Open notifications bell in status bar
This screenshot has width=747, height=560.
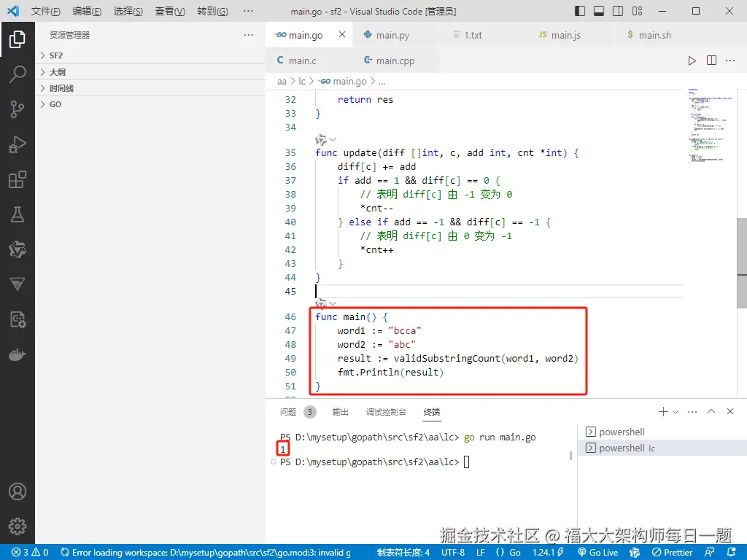(732, 553)
